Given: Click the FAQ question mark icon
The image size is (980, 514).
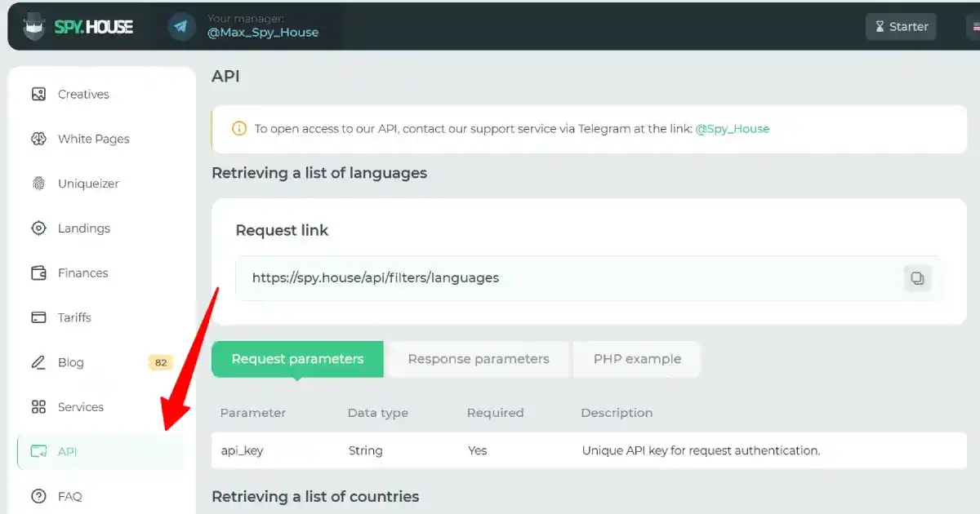Looking at the screenshot, I should click(38, 496).
